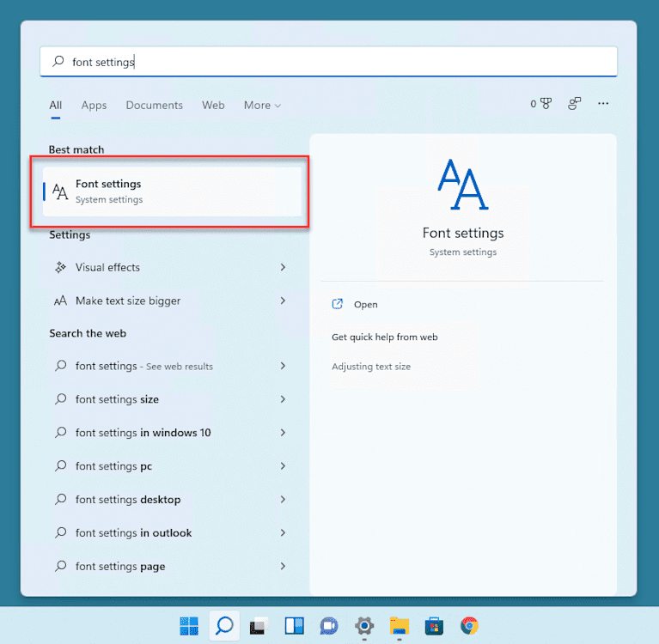Open Task View from the taskbar
This screenshot has width=659, height=644.
click(259, 625)
